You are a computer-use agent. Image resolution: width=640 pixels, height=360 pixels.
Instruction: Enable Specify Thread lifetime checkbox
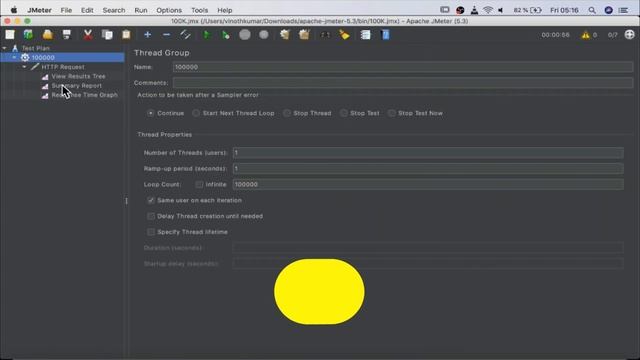151,232
